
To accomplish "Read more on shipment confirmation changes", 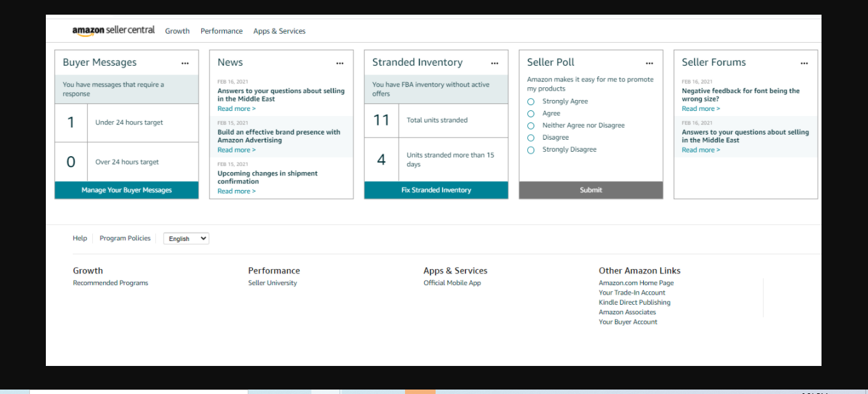I will pyautogui.click(x=236, y=191).
